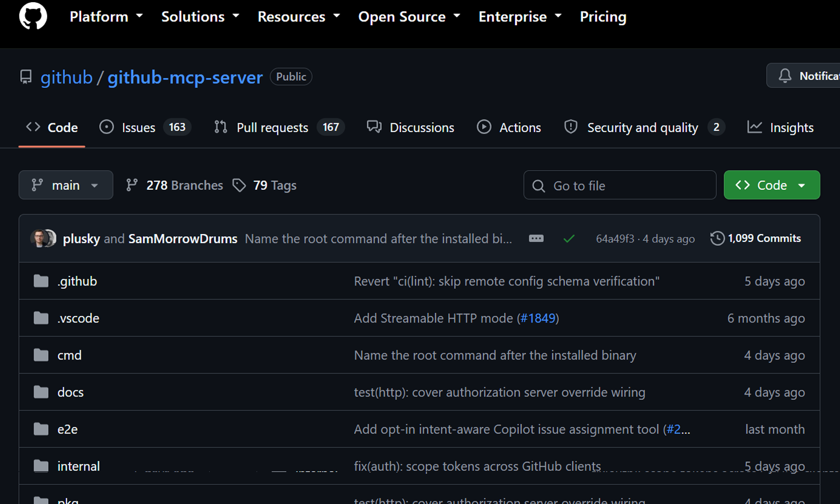Click the branches icon beside 278 Branches
Screen dimensions: 840x504
coord(132,185)
